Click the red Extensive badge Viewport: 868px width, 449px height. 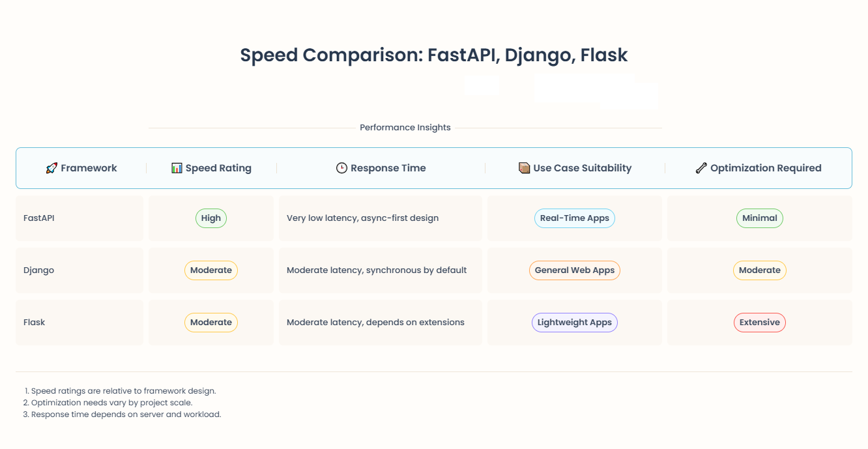point(759,323)
